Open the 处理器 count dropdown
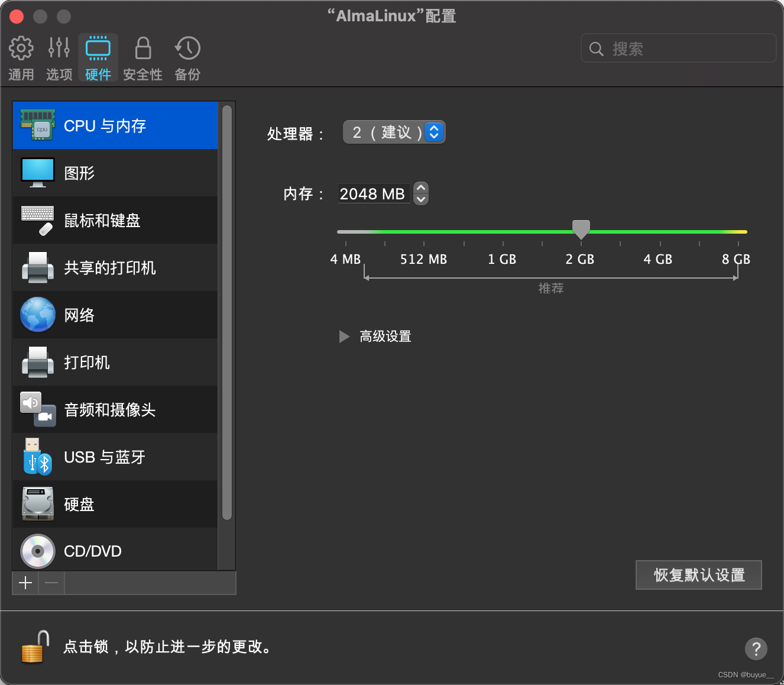Screen dimensions: 784x685 434,132
